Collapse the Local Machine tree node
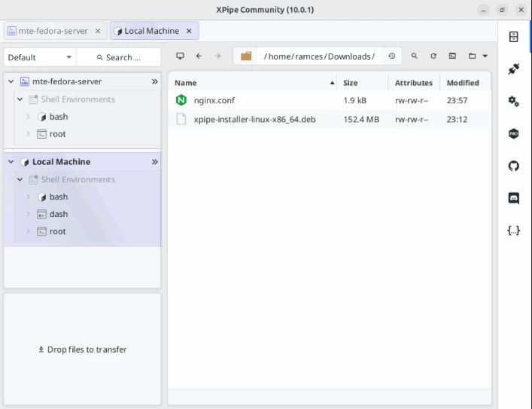This screenshot has width=532, height=409. (x=11, y=162)
